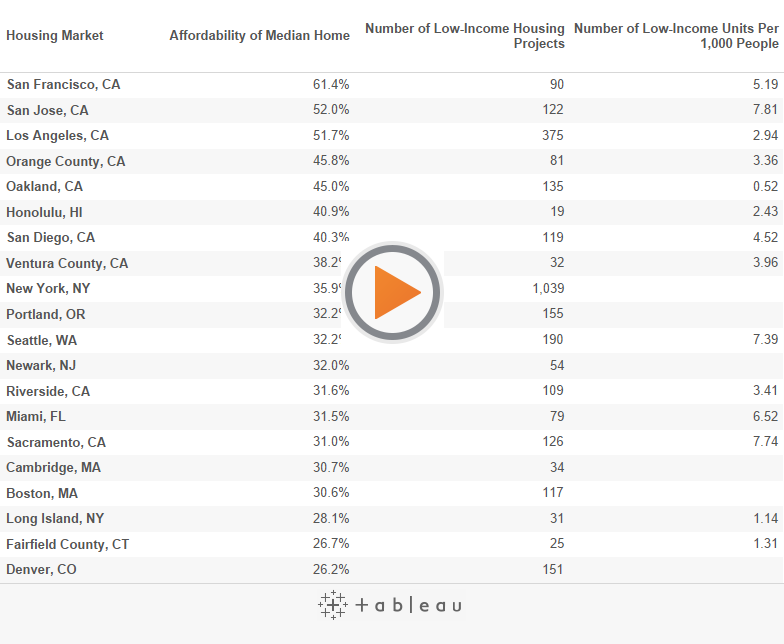The image size is (784, 644).
Task: Click Los Angeles's 375 projects value
Action: 552,136
